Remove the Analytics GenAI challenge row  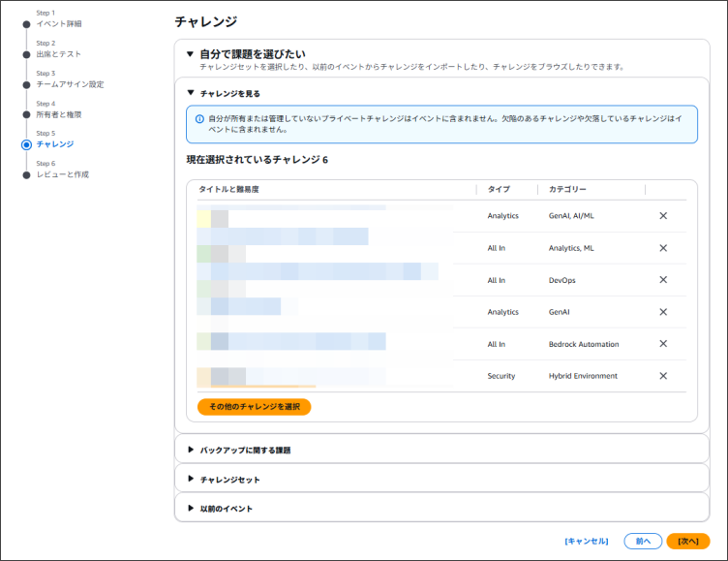tap(663, 312)
